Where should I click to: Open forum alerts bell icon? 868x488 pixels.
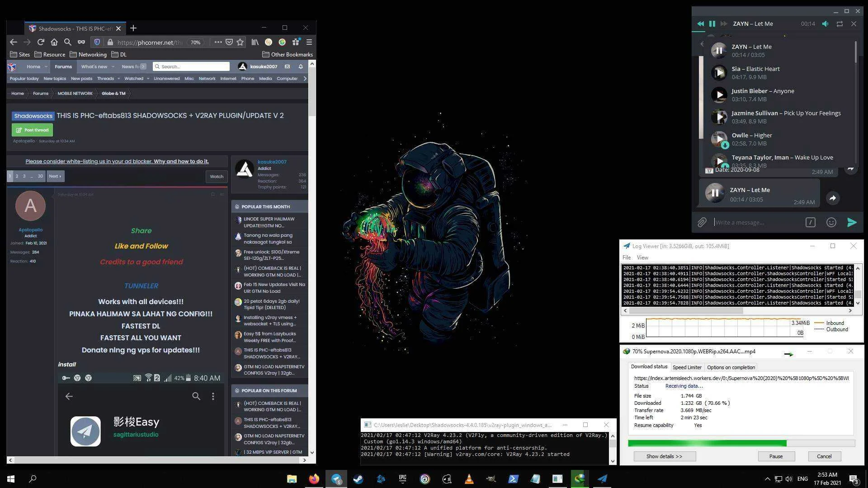click(x=301, y=66)
